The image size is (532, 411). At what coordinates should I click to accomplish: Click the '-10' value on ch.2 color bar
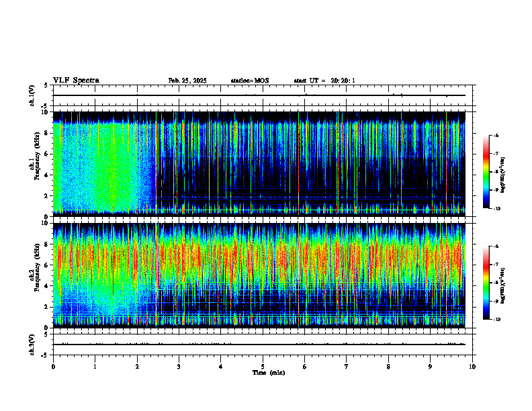(496, 320)
